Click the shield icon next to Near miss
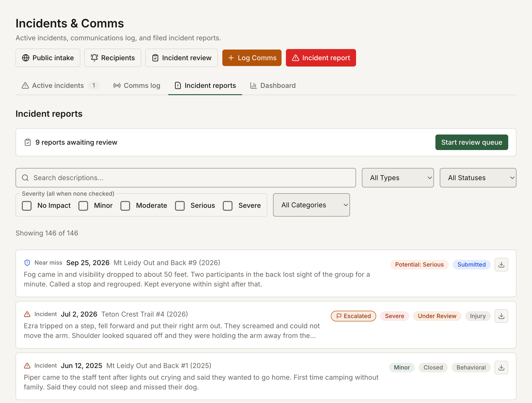Image resolution: width=532 pixels, height=403 pixels. (27, 263)
